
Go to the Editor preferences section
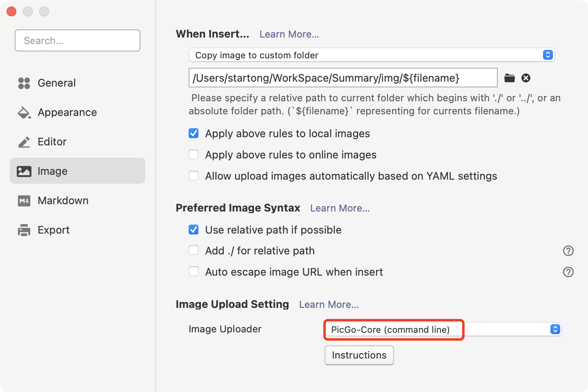(78, 142)
